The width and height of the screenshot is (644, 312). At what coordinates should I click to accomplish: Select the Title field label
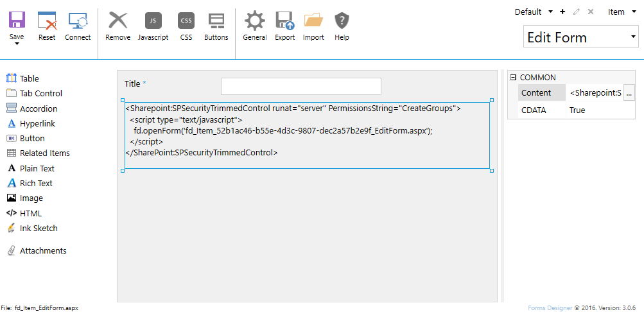point(132,83)
